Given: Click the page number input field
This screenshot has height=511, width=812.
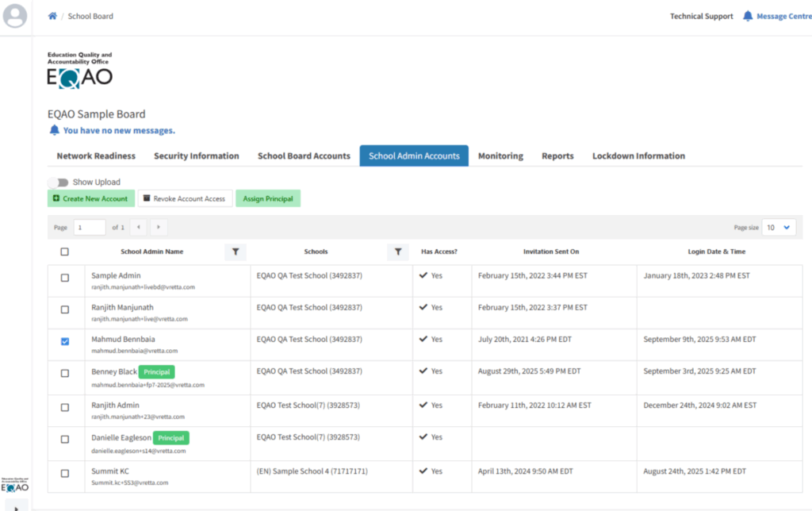Looking at the screenshot, I should click(90, 227).
